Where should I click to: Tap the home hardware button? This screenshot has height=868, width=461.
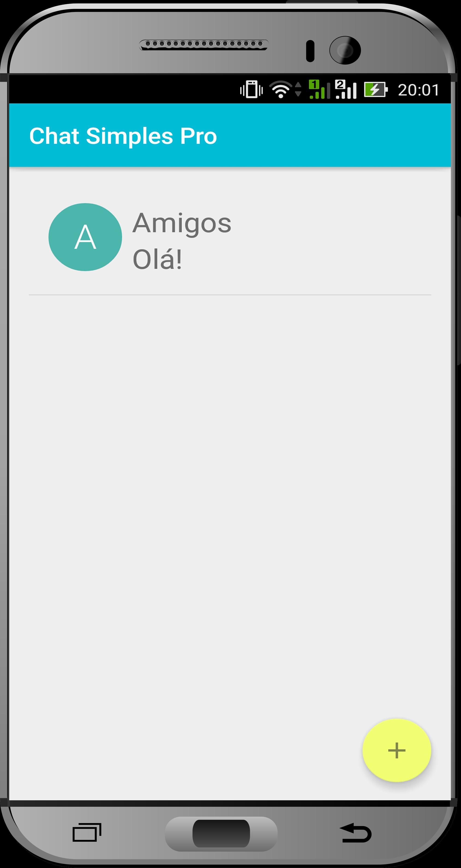[x=221, y=834]
